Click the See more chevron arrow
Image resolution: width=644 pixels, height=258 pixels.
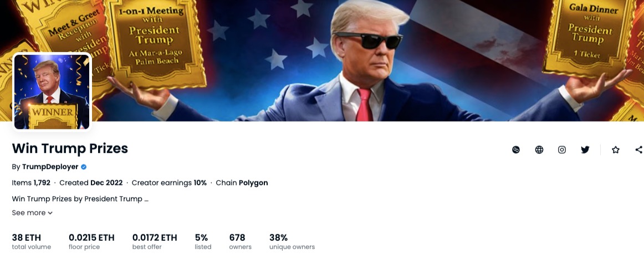50,213
